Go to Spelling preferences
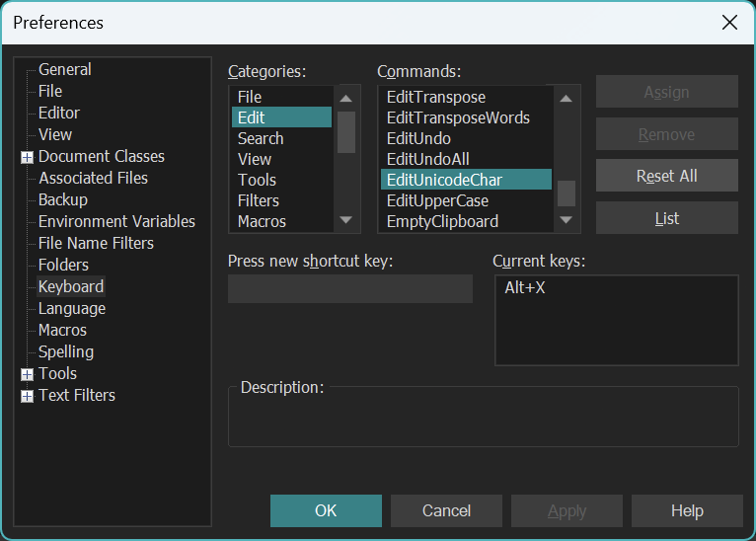Screen dimensions: 756x541 click(66, 352)
